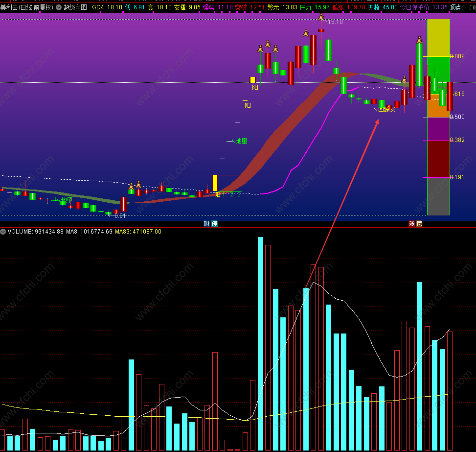Screen dimensions: 476x452
Task: Click the 突破: 12.51 value
Action: coord(250,7)
